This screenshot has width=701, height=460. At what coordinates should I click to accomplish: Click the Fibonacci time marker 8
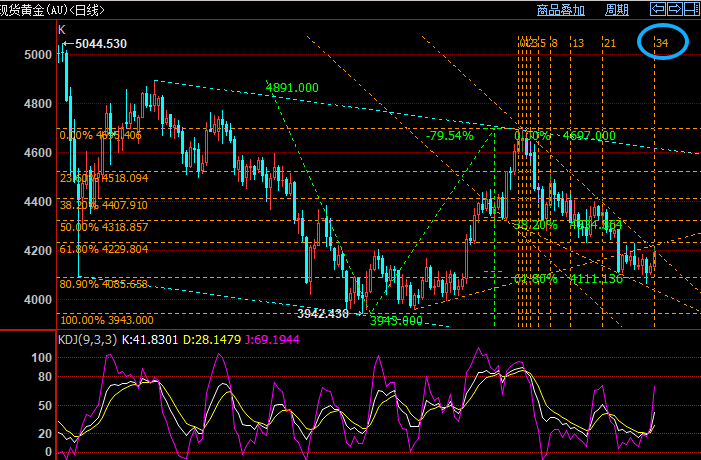point(554,43)
